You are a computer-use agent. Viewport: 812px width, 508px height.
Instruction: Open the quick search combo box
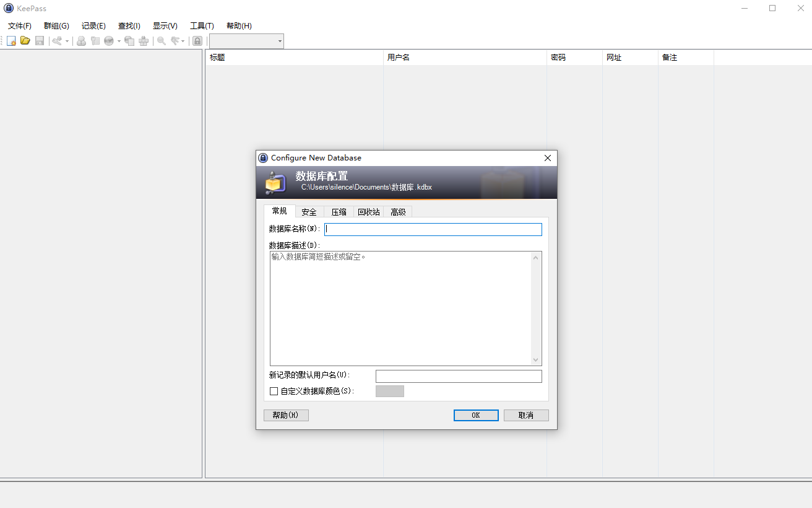(x=246, y=41)
